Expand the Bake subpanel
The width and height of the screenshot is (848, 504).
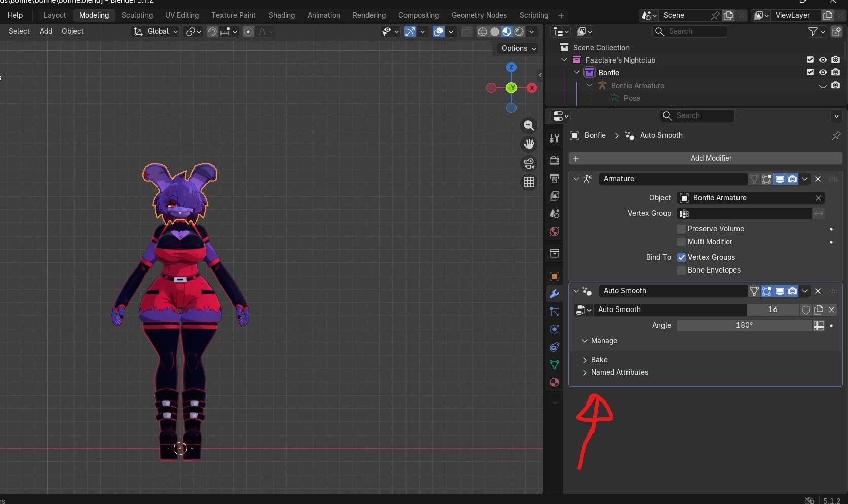point(585,360)
